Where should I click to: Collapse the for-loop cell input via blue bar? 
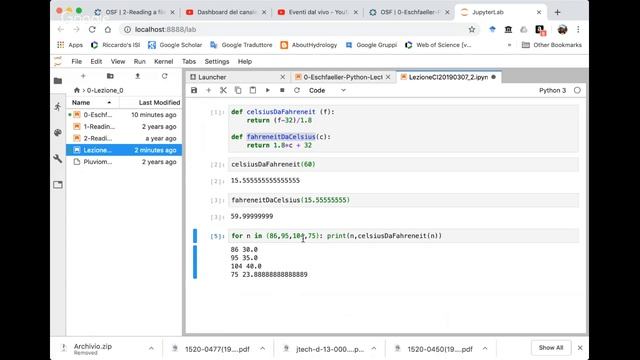pos(195,236)
